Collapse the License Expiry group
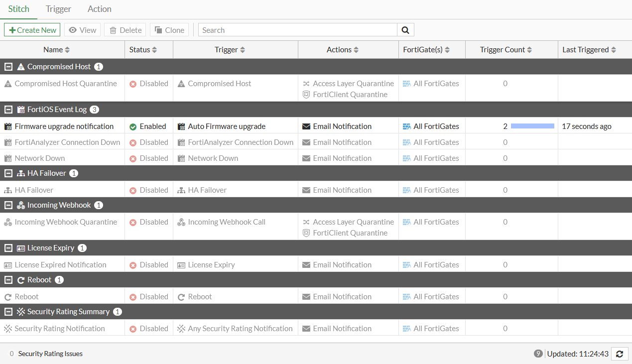Viewport: 632px width, 364px height. (x=8, y=248)
